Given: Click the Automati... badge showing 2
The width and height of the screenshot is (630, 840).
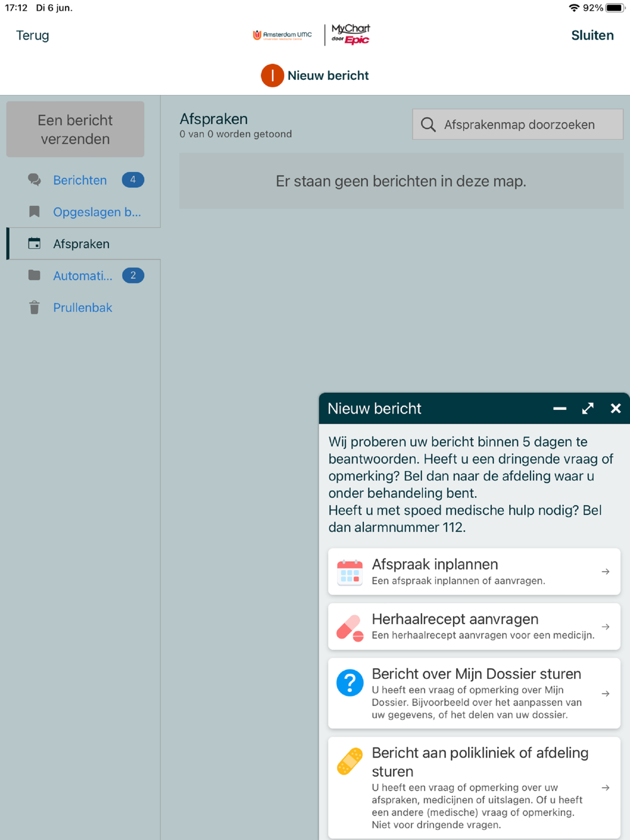Looking at the screenshot, I should [x=133, y=275].
